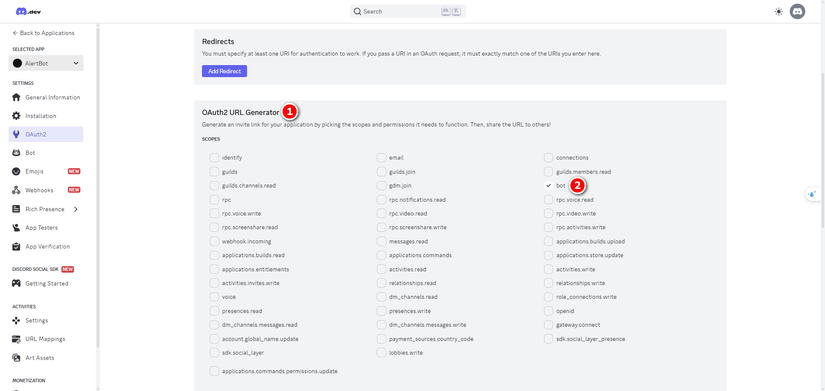
Task: Click the Bot robot icon
Action: coord(16,153)
